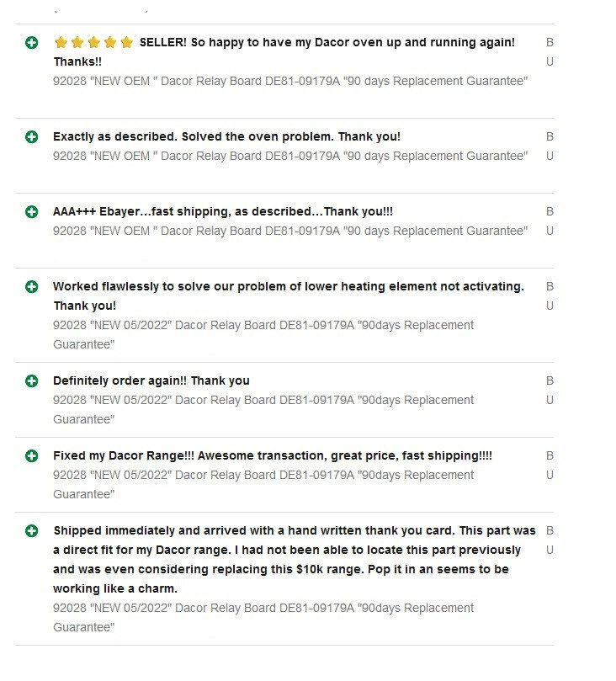Image resolution: width=616 pixels, height=681 pixels.
Task: Open the item title below the "AAA+++ Ebayer" comment
Action: tap(290, 231)
